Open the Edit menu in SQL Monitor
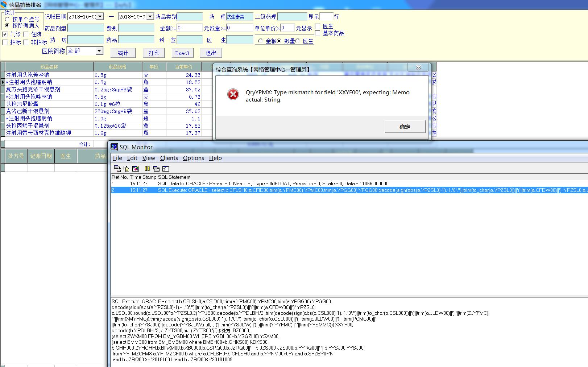This screenshot has width=588, height=367. coord(132,158)
